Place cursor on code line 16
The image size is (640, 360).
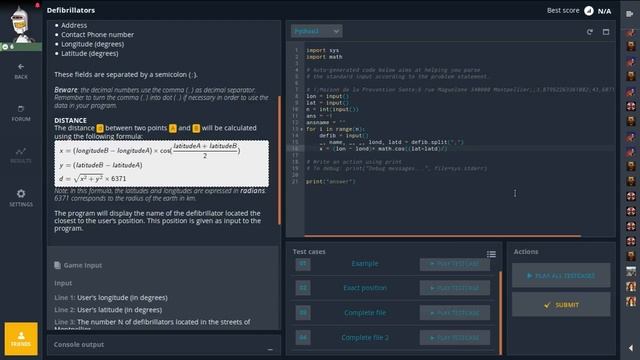[x=459, y=149]
